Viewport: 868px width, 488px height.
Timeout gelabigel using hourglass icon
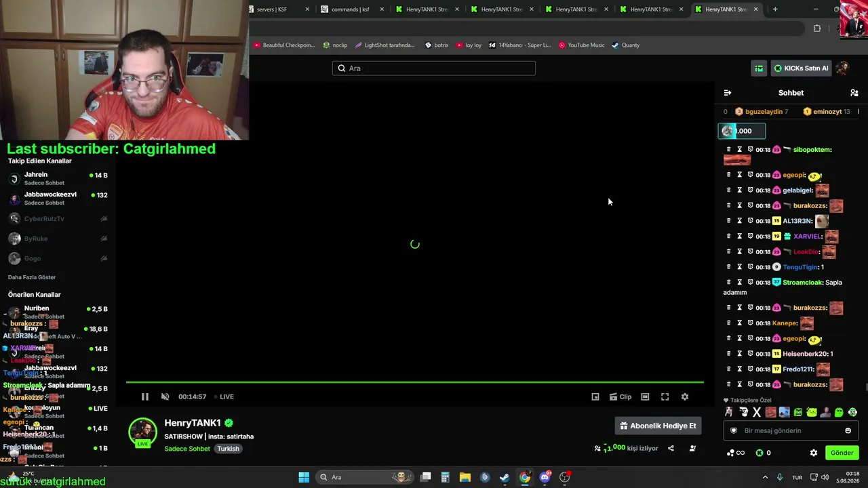(740, 190)
